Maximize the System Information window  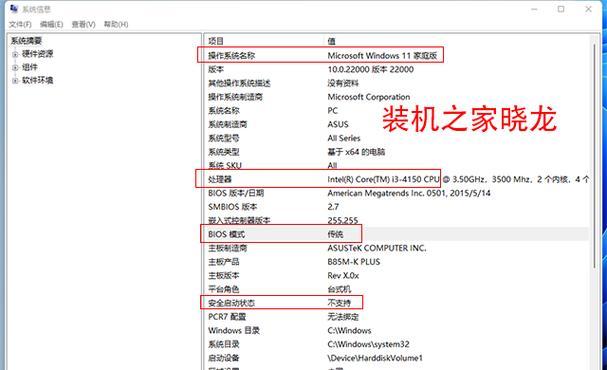point(561,9)
